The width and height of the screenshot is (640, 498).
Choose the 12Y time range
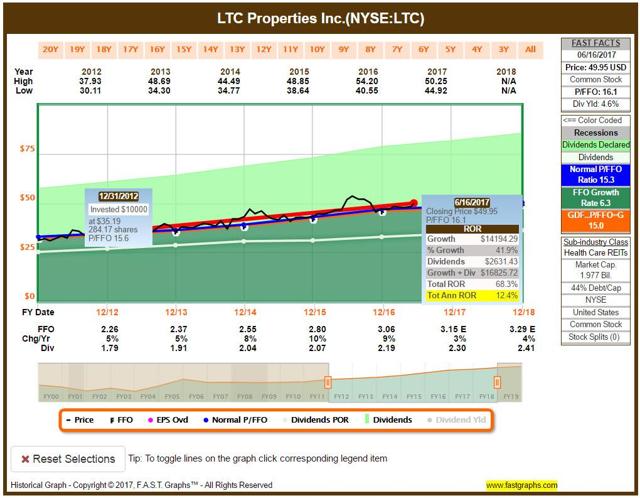click(264, 50)
